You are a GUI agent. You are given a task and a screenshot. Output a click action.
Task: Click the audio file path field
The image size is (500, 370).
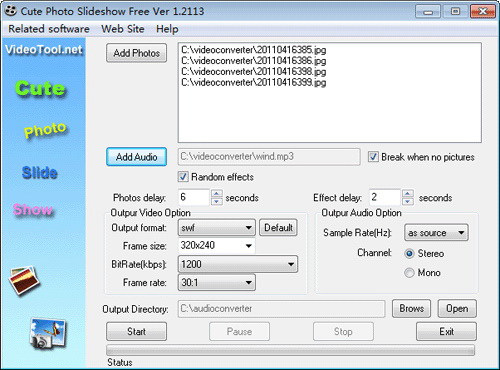[x=269, y=157]
